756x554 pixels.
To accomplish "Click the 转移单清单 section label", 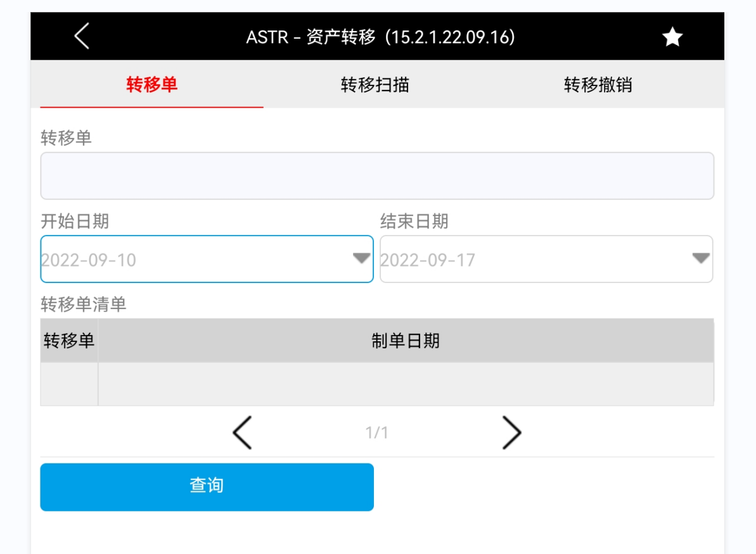I will pos(84,305).
